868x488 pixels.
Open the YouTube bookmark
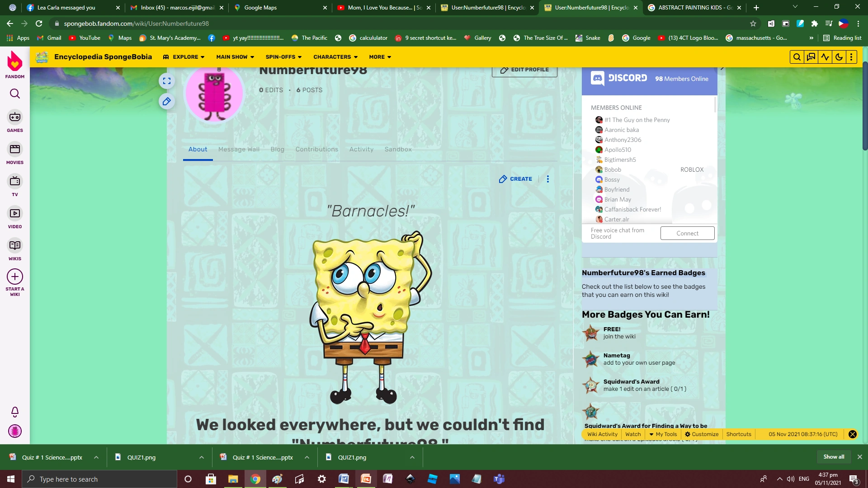click(x=85, y=38)
